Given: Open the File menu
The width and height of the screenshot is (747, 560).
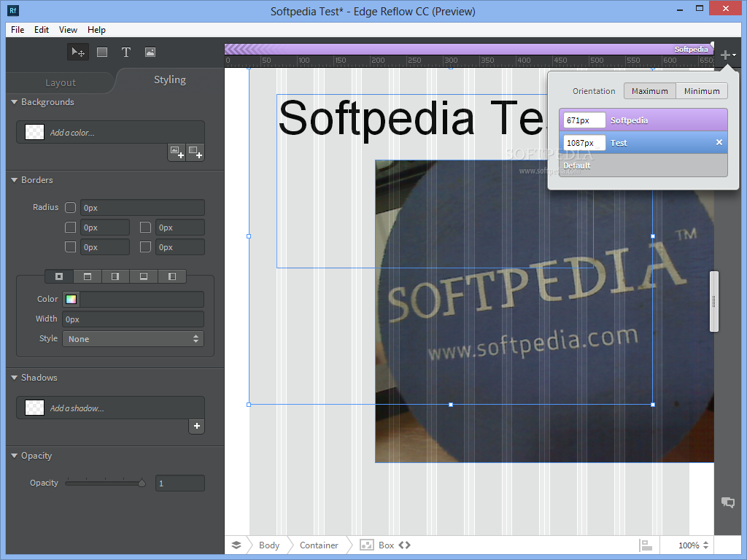Looking at the screenshot, I should (x=18, y=29).
